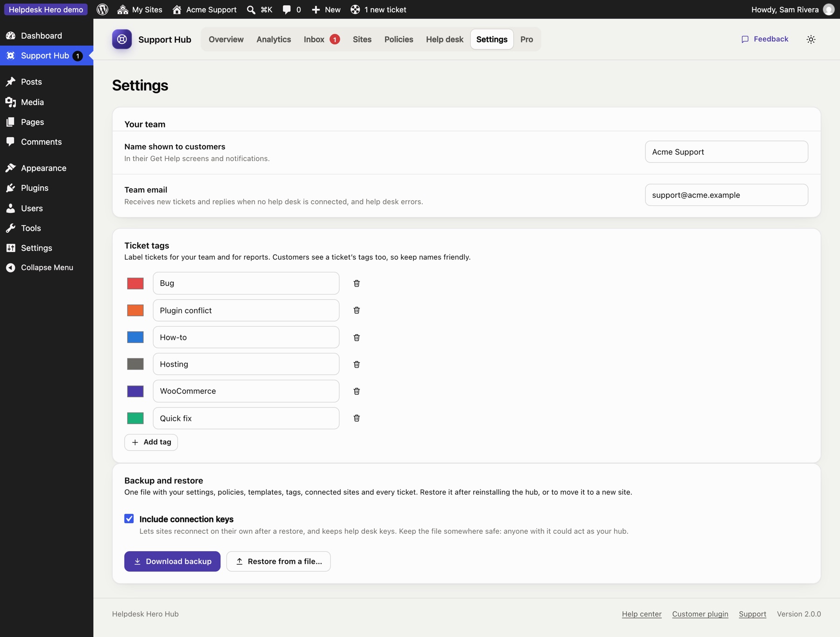
Task: Delete the Quick fix tag
Action: 357,418
